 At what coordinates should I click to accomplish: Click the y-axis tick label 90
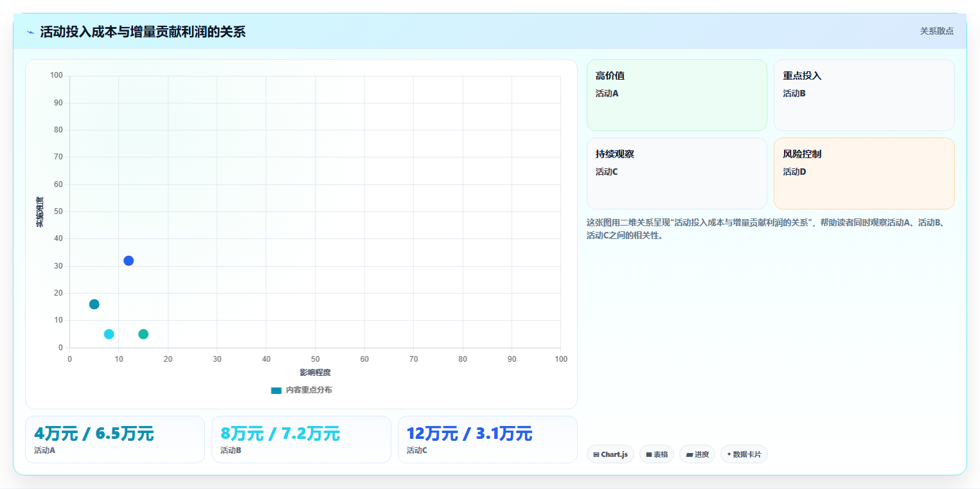point(58,103)
